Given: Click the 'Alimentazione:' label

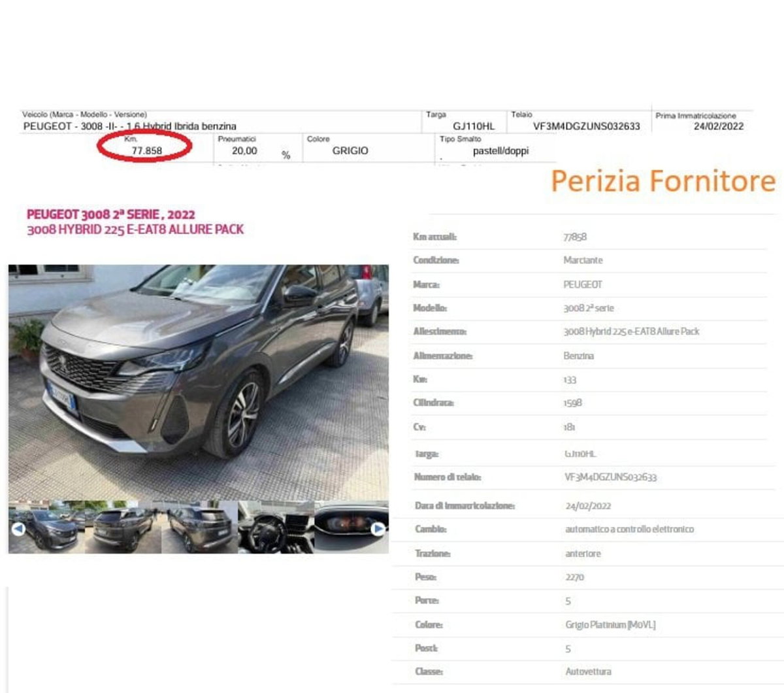Looking at the screenshot, I should [x=443, y=356].
